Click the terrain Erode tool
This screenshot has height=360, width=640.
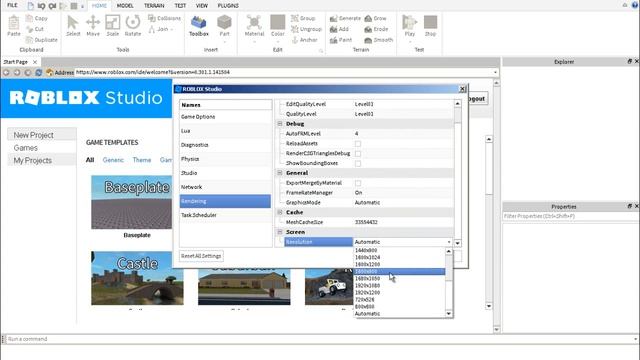coord(376,29)
